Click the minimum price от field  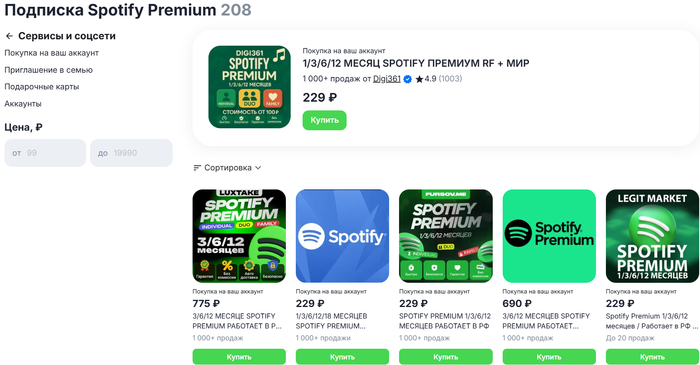tap(45, 153)
